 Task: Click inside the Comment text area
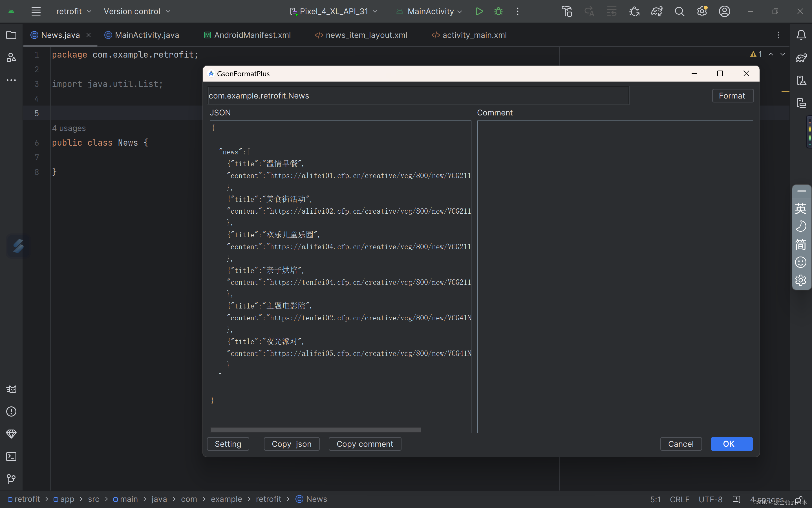point(615,277)
